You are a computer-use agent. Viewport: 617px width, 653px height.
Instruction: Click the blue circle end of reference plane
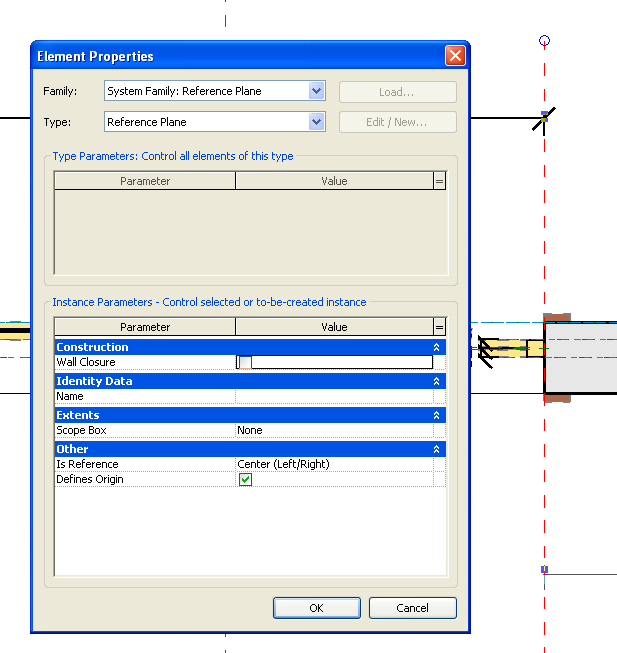(544, 41)
